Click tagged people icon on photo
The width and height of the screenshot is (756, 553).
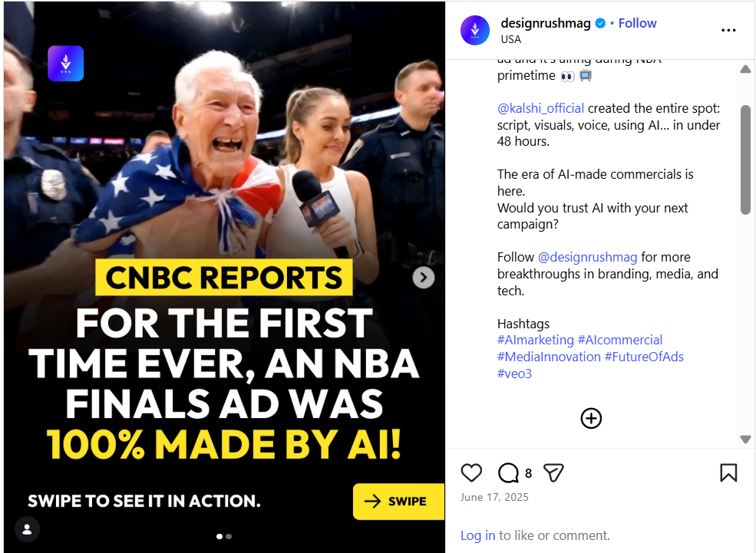[27, 529]
